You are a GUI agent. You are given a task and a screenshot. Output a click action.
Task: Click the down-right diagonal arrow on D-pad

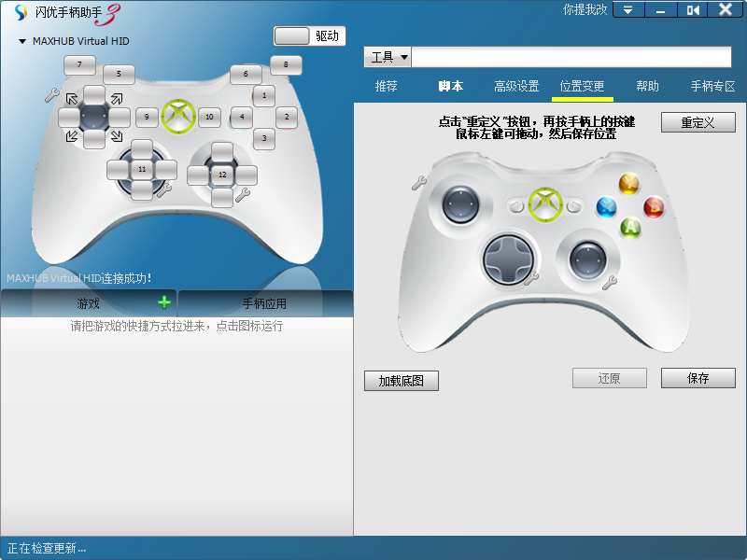(x=117, y=136)
